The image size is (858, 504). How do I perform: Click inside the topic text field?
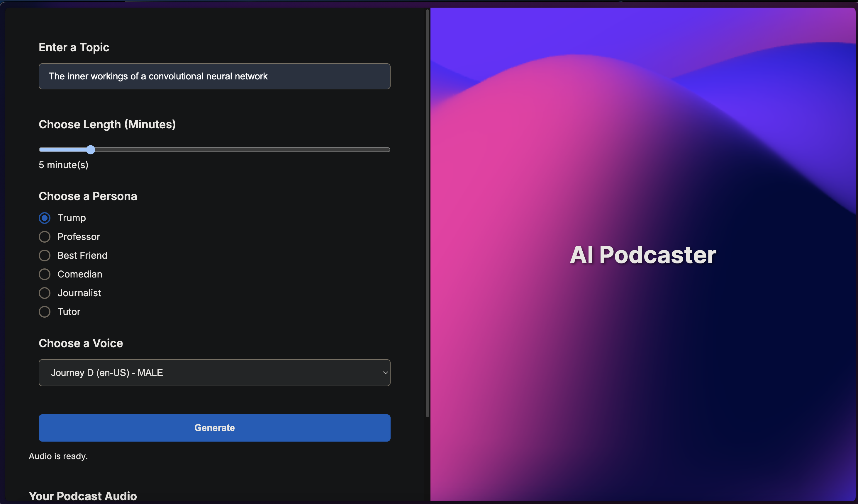(215, 76)
